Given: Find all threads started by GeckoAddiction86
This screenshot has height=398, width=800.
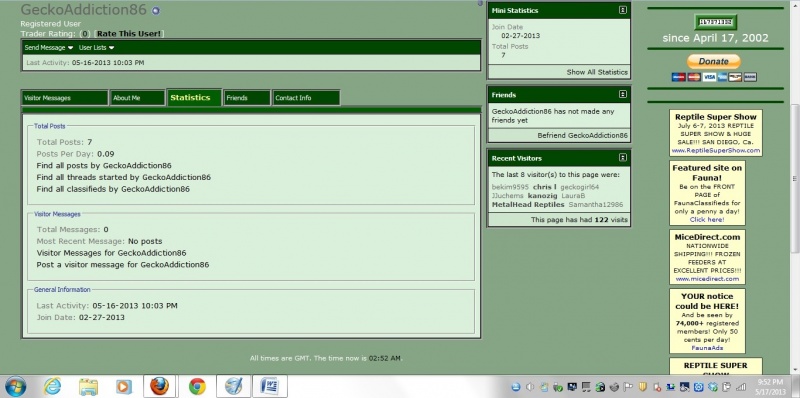Looking at the screenshot, I should tap(123, 178).
